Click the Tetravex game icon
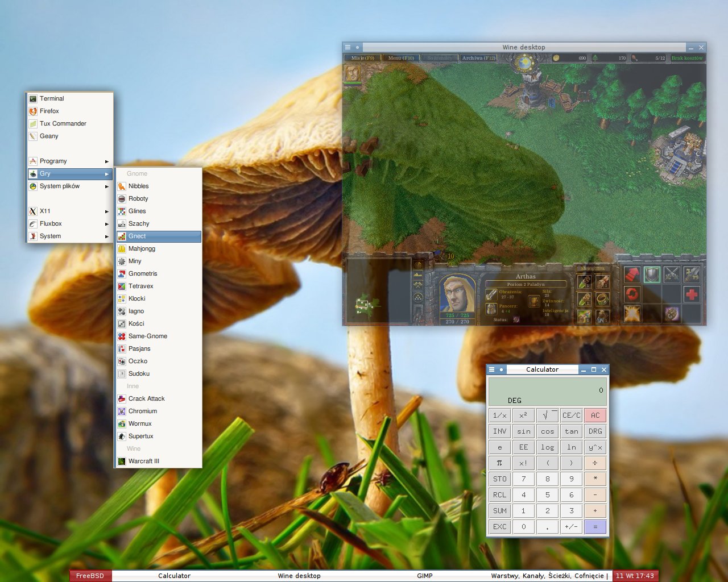This screenshot has width=728, height=582. (122, 286)
